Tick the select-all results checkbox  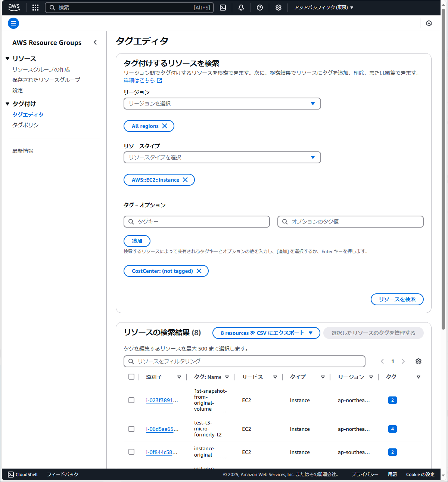(131, 377)
